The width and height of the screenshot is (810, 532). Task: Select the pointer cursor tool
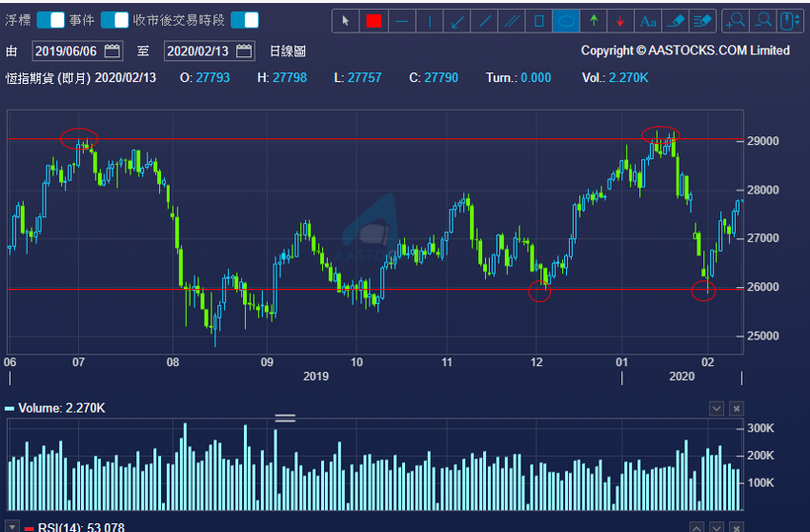point(346,21)
